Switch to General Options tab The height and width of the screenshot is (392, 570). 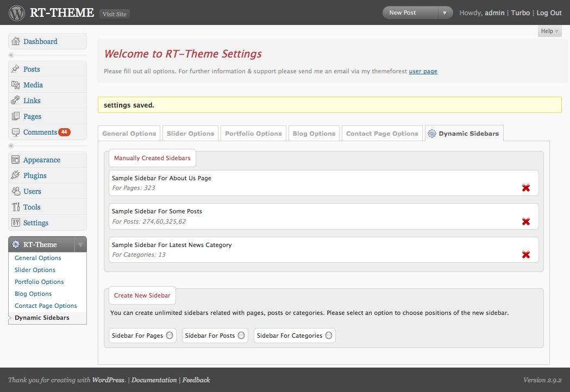tap(129, 134)
